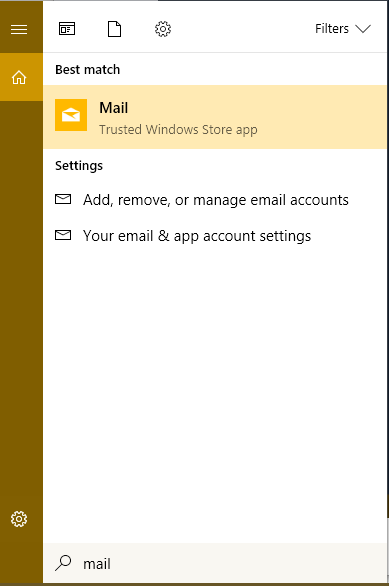Click the Best match heading

87,70
